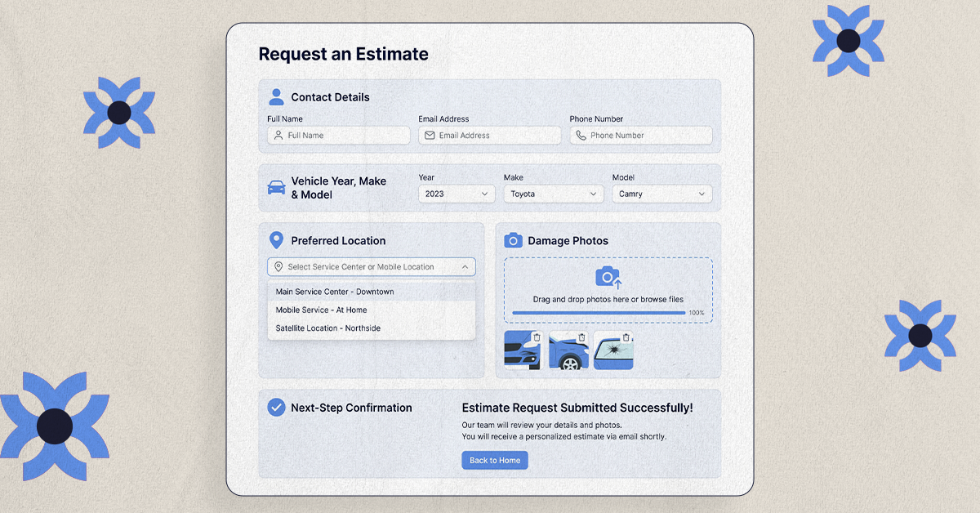Open the second blue car crash thumbnail

tap(568, 350)
